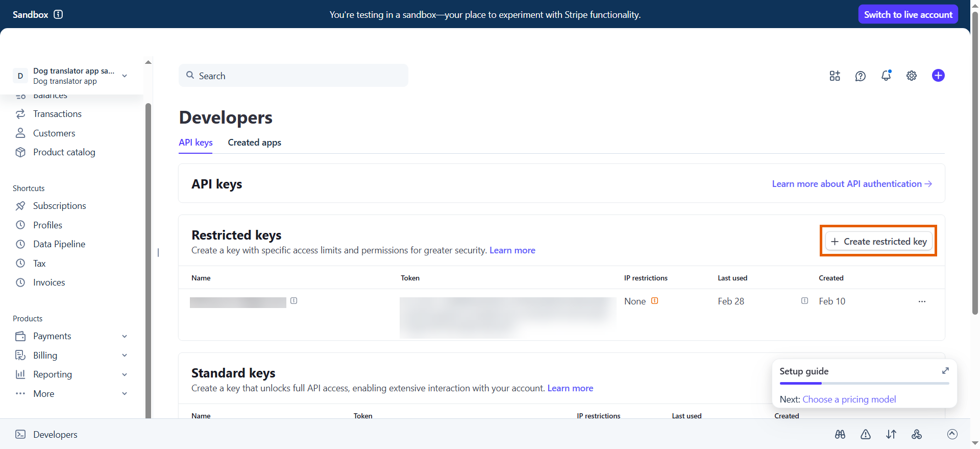Click the Tax clock icon
The width and height of the screenshot is (980, 449).
pos(20,264)
